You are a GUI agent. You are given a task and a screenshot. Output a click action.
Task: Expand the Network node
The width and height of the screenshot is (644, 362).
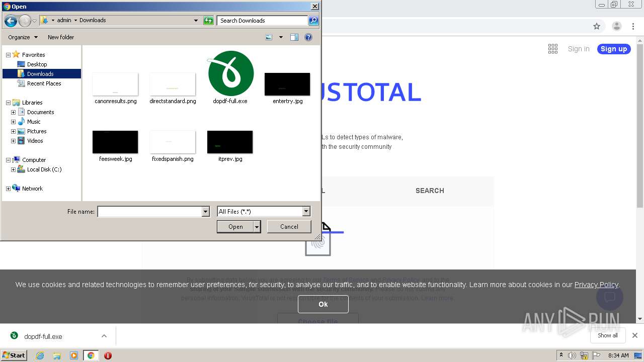pos(8,189)
